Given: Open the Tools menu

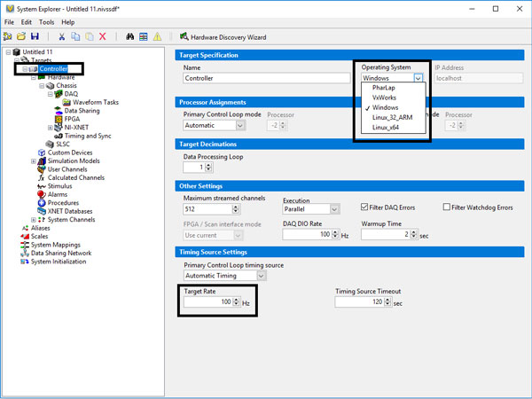Looking at the screenshot, I should click(x=46, y=21).
